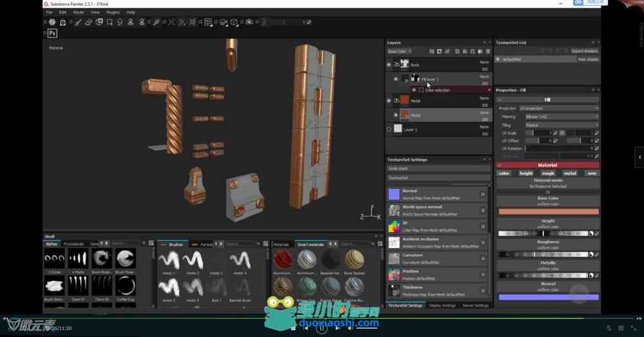Toggle visibility of Layer 1
Viewport: 644px width, 337px height.
[389, 130]
